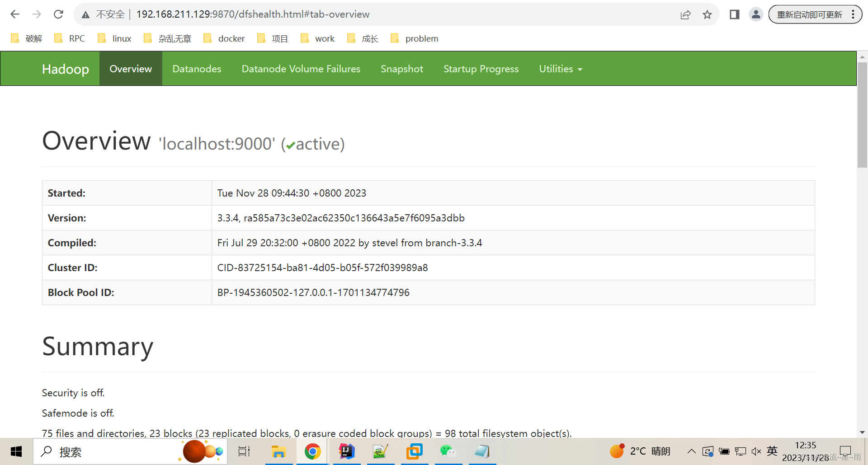Viewport: 868px width, 465px height.
Task: Select the Overview tab
Action: click(x=131, y=69)
